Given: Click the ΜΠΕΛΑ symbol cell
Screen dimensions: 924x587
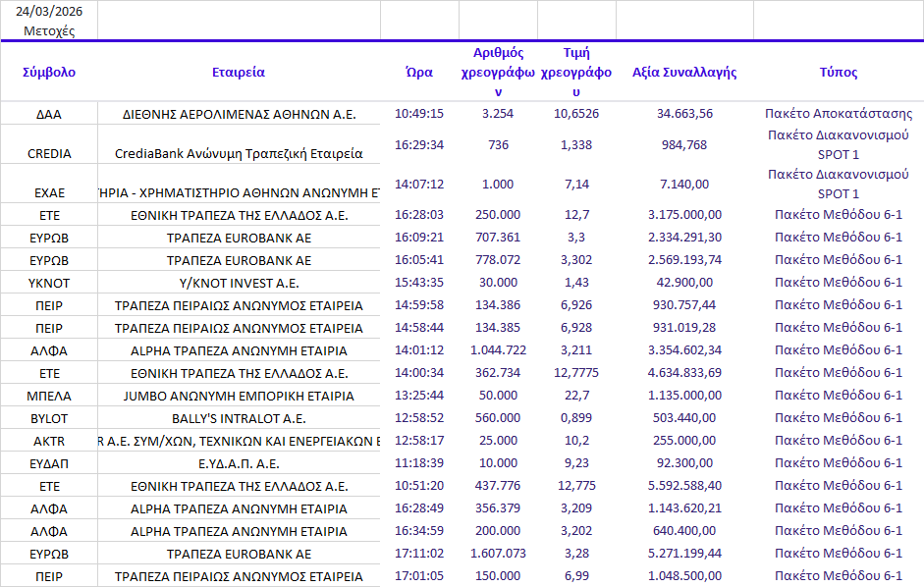Looking at the screenshot, I should 49,396.
